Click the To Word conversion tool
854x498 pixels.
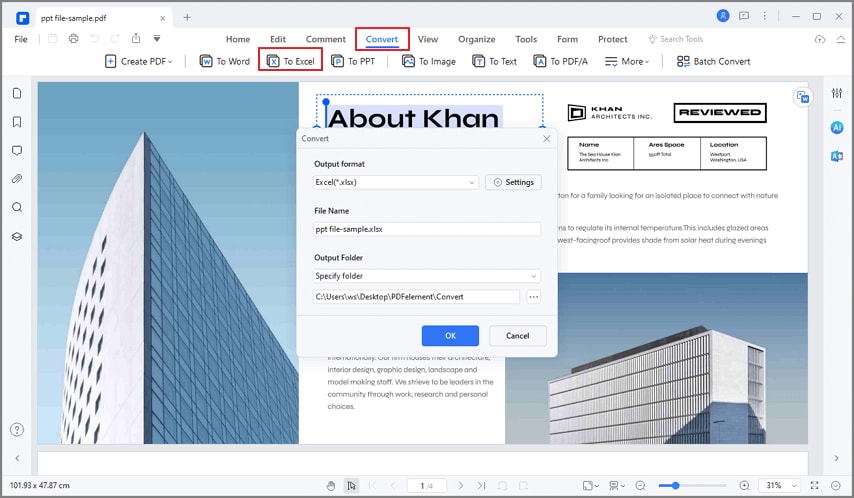225,62
